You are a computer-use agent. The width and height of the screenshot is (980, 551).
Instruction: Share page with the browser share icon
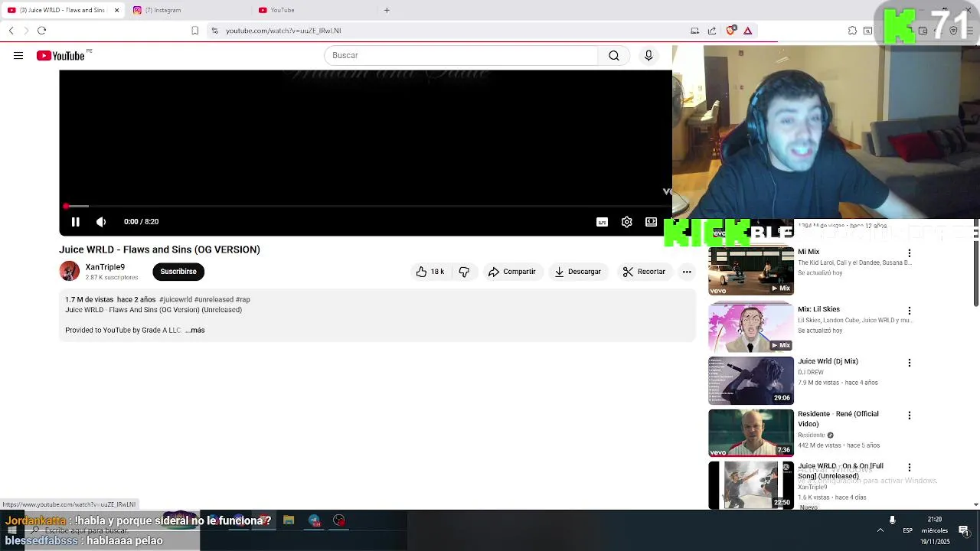pos(712,31)
